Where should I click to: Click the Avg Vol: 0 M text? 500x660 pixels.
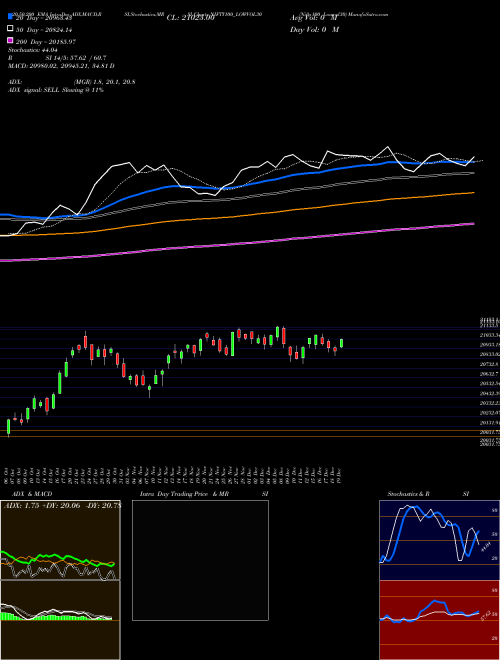[314, 18]
